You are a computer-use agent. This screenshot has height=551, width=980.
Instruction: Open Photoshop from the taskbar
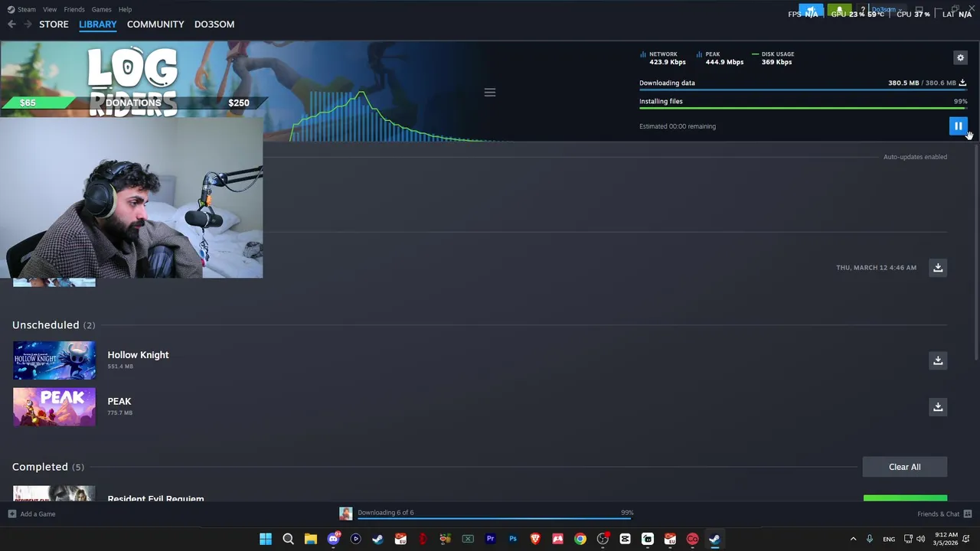[513, 539]
